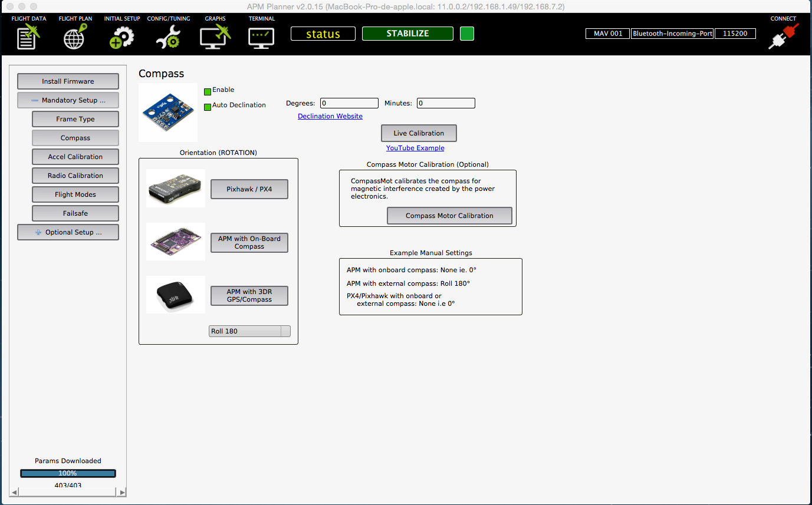Open the 115200 baud rate selector
The width and height of the screenshot is (812, 505).
tap(735, 34)
